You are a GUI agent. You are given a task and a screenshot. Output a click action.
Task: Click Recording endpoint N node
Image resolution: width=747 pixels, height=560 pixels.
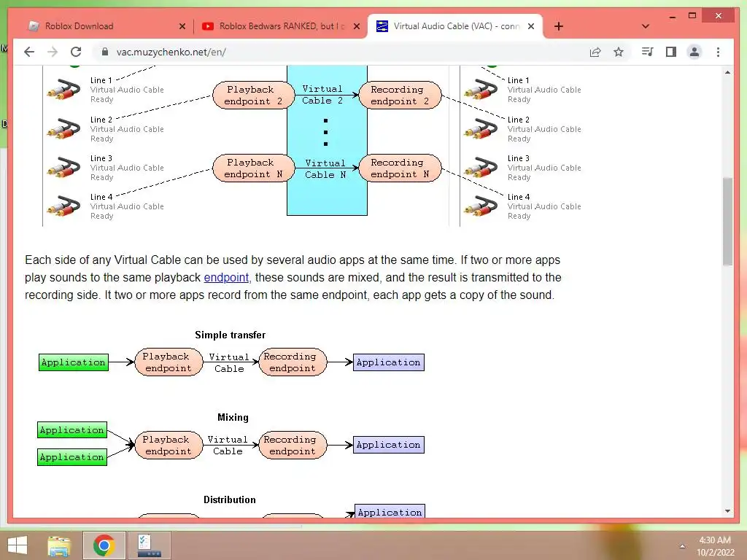tap(400, 168)
